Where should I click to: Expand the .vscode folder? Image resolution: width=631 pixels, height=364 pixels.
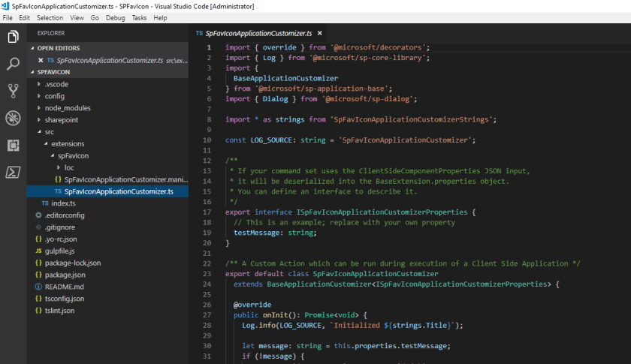pos(56,84)
